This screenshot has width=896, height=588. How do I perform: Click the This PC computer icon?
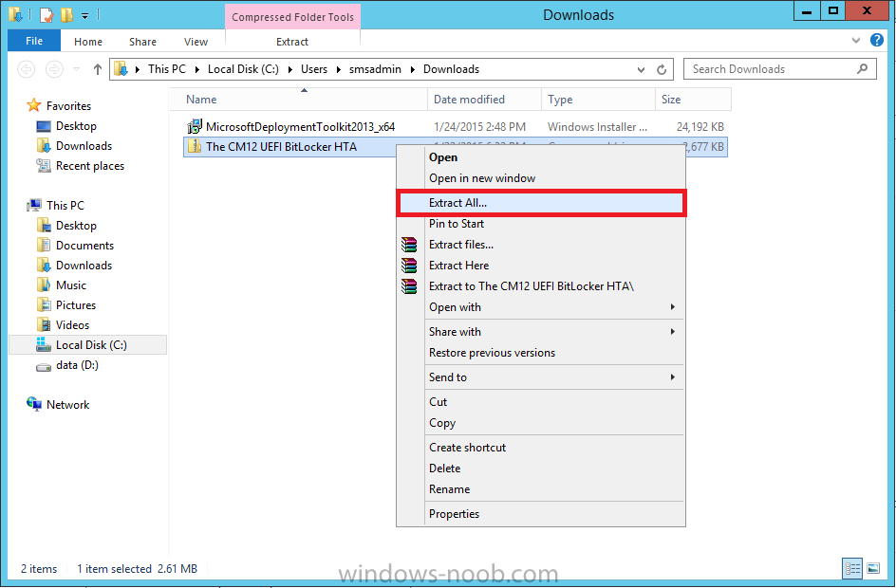click(x=34, y=205)
